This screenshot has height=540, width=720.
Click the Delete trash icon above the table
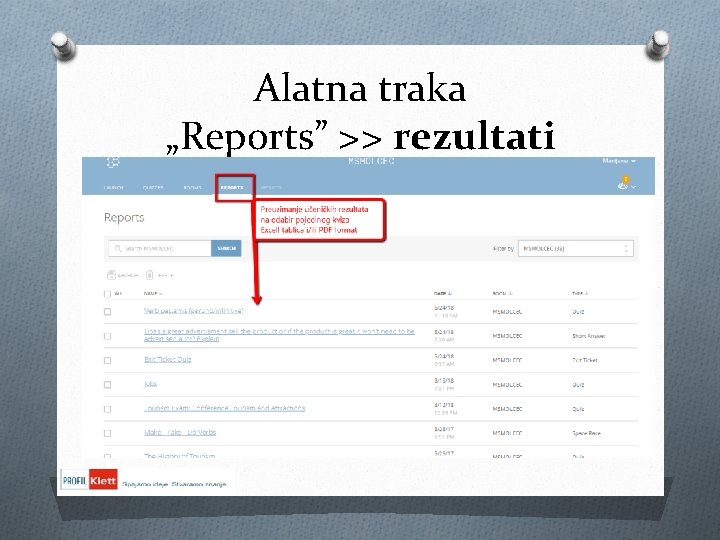click(149, 275)
